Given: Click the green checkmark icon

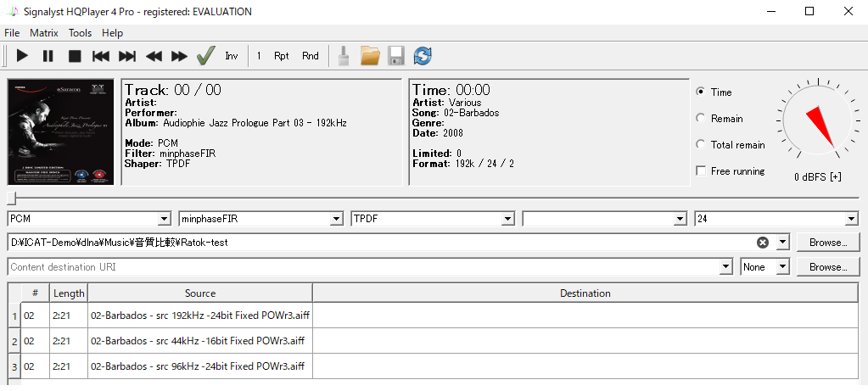Looking at the screenshot, I should pyautogui.click(x=205, y=56).
